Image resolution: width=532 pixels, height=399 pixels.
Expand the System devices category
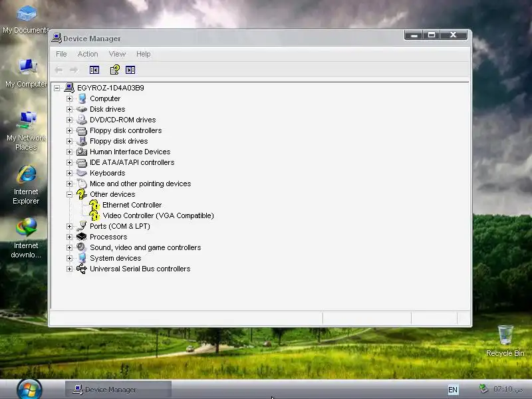(70, 258)
